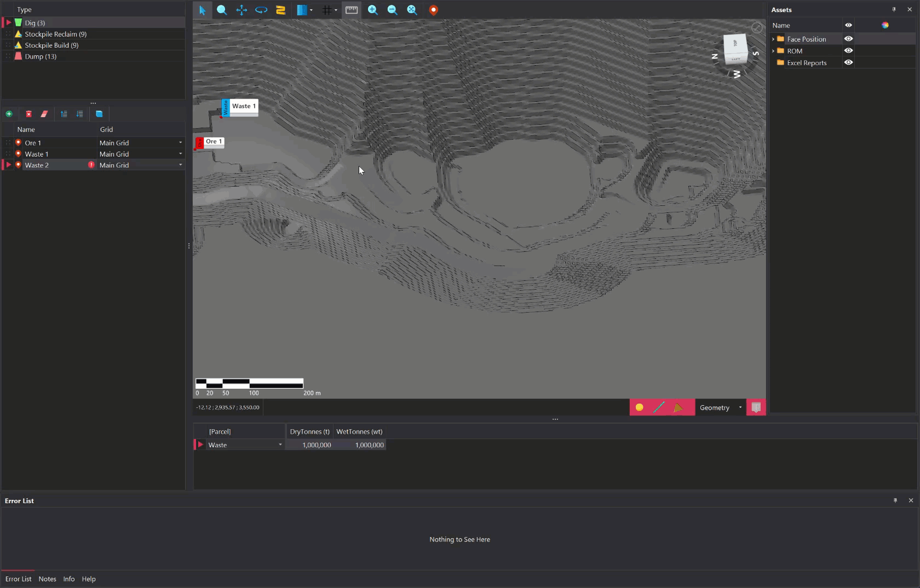
Task: Switch to the Notes tab
Action: point(47,579)
